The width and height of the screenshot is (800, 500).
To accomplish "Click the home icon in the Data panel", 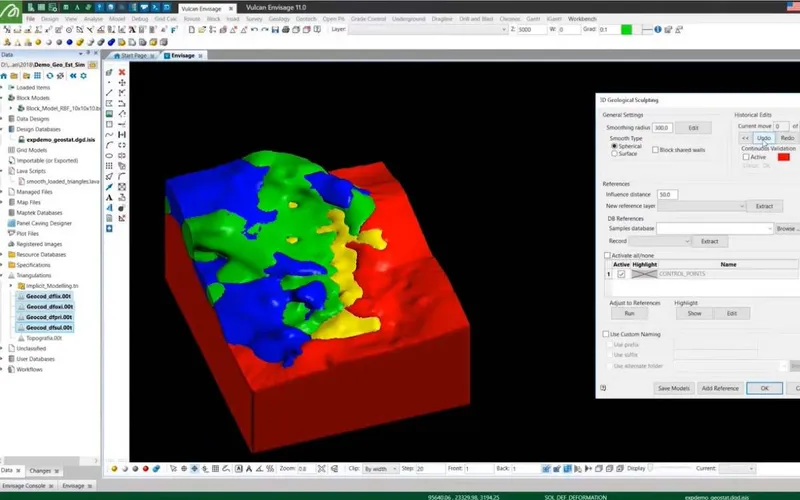I will point(4,76).
